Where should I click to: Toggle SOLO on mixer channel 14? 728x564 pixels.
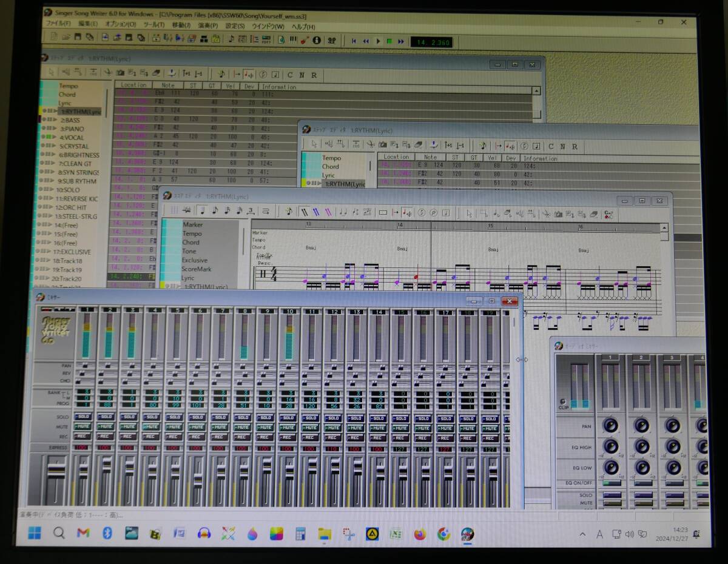[x=377, y=418]
